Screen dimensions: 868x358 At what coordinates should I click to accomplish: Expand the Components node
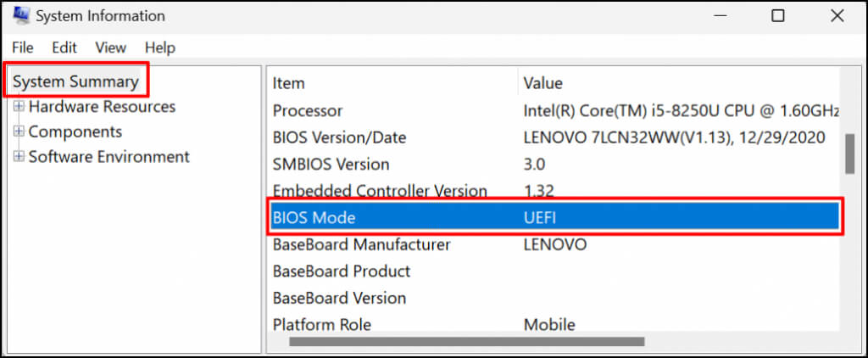[x=19, y=132]
